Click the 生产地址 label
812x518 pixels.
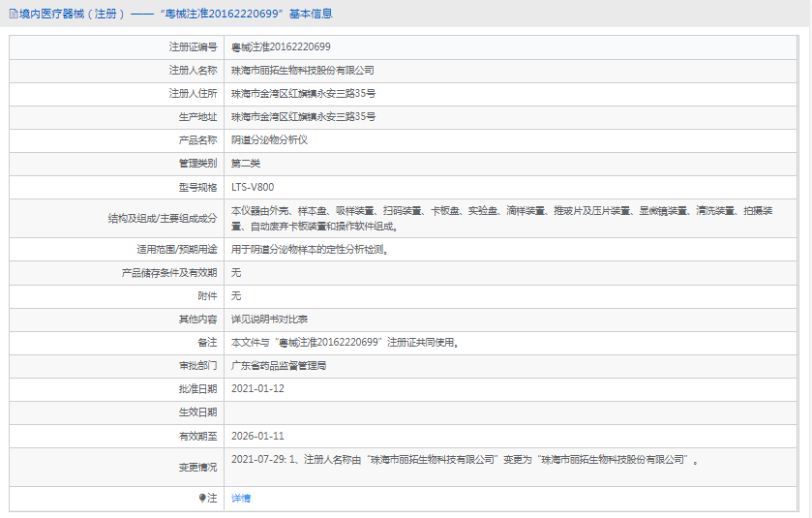(x=197, y=117)
